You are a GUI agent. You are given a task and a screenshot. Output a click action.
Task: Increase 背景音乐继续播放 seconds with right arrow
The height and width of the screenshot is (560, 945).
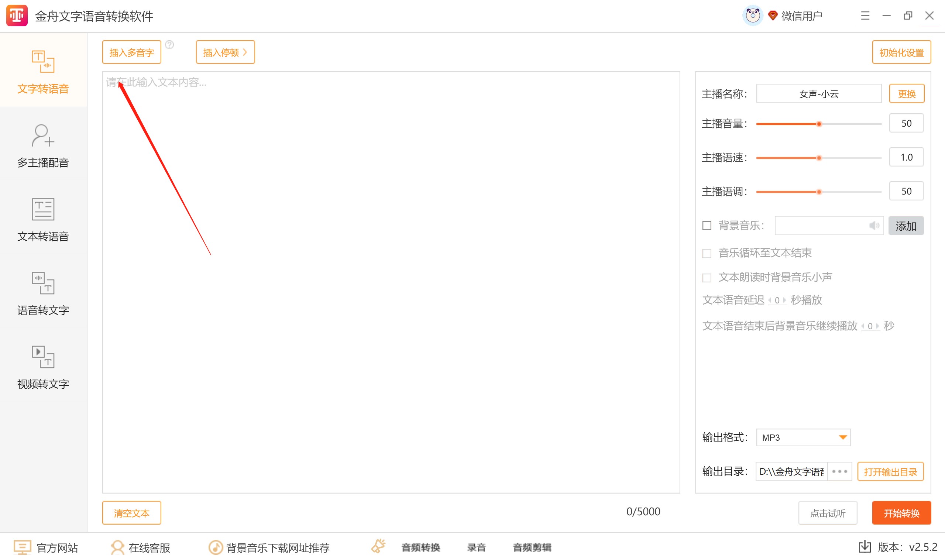click(x=878, y=326)
